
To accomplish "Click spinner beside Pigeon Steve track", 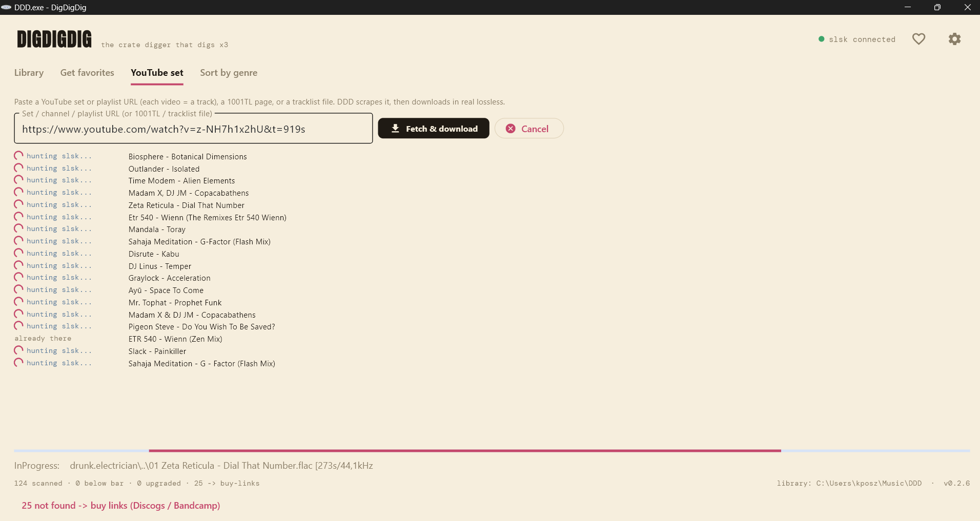I will [19, 326].
